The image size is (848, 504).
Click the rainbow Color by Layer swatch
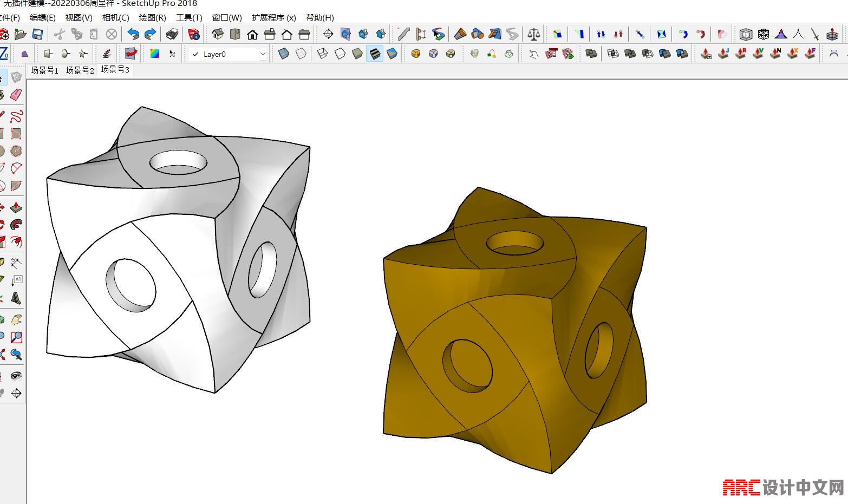155,54
